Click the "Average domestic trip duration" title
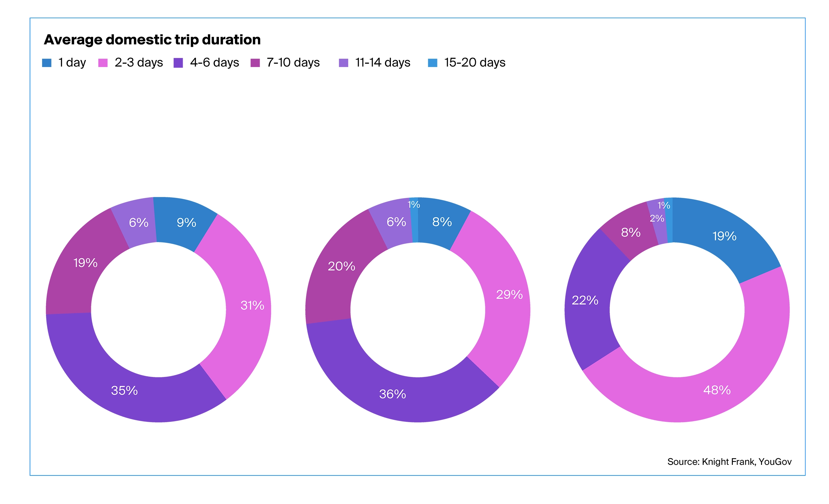The width and height of the screenshot is (829, 504). pyautogui.click(x=152, y=40)
